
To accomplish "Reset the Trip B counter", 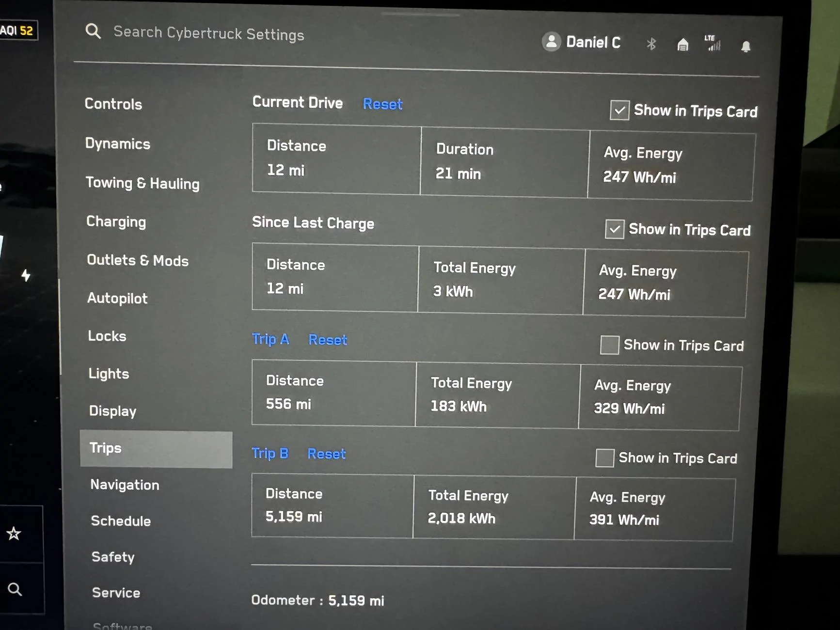I will 326,454.
